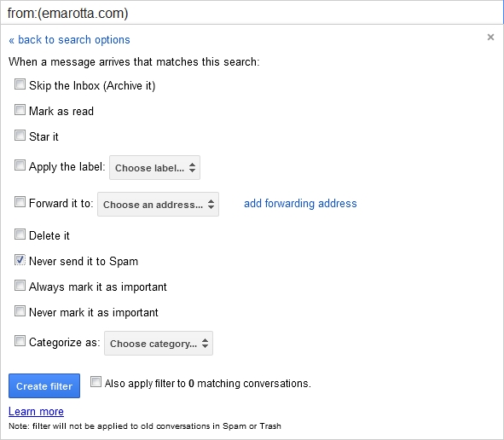This screenshot has width=504, height=440.
Task: Check the Forward it to option
Action: [x=20, y=202]
